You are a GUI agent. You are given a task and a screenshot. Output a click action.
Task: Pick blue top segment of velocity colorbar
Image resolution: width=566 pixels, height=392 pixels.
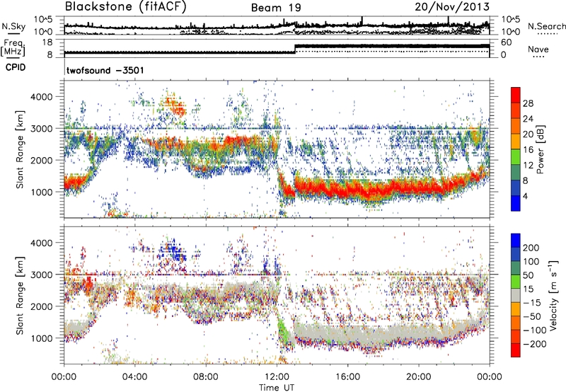pyautogui.click(x=516, y=241)
